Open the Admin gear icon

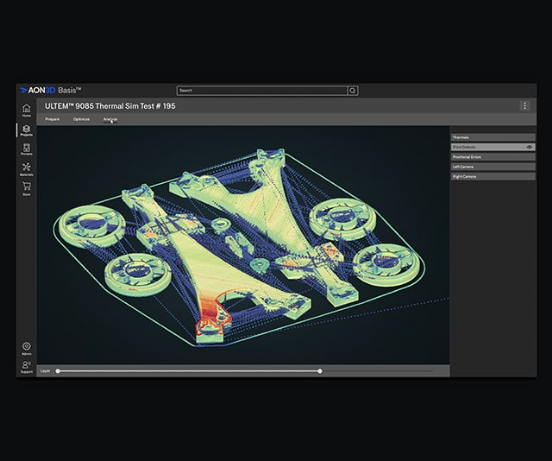[26, 348]
